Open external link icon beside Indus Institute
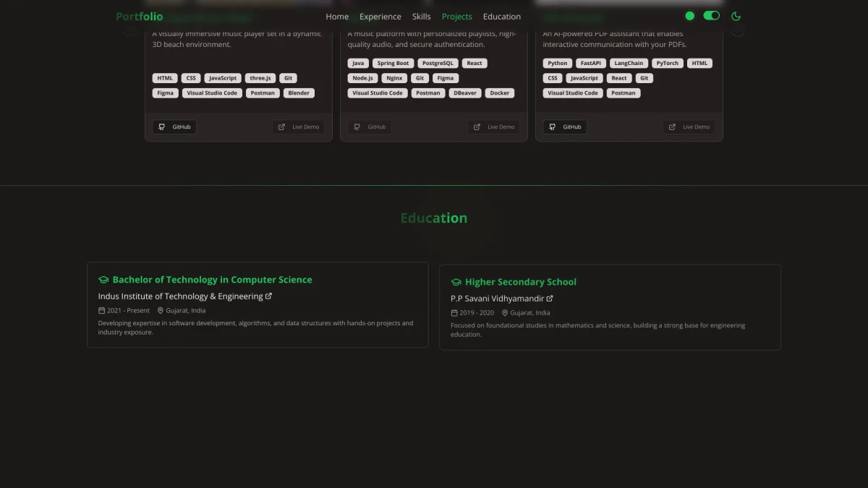This screenshot has height=488, width=868. coord(269,296)
